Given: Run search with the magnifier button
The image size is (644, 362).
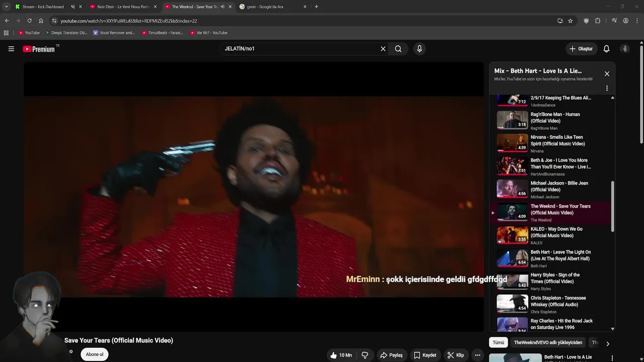Looking at the screenshot, I should coord(398,49).
